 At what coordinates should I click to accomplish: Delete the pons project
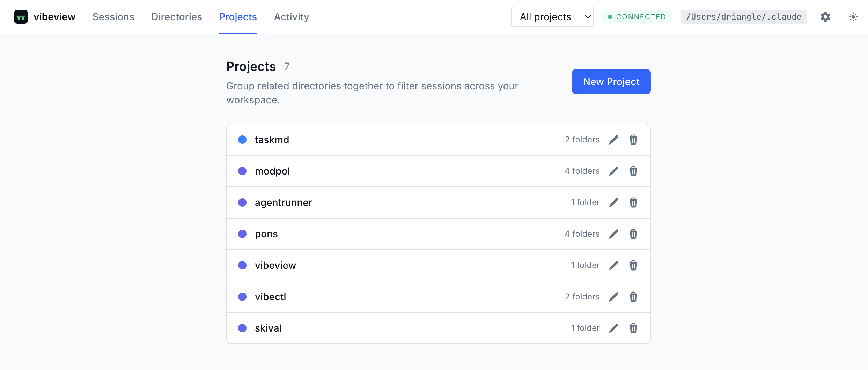[x=633, y=234]
